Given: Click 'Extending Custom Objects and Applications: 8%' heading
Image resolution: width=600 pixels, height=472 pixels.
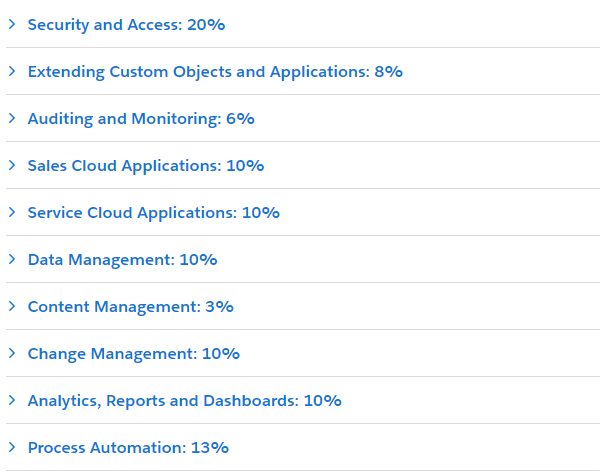Looking at the screenshot, I should (x=215, y=72).
